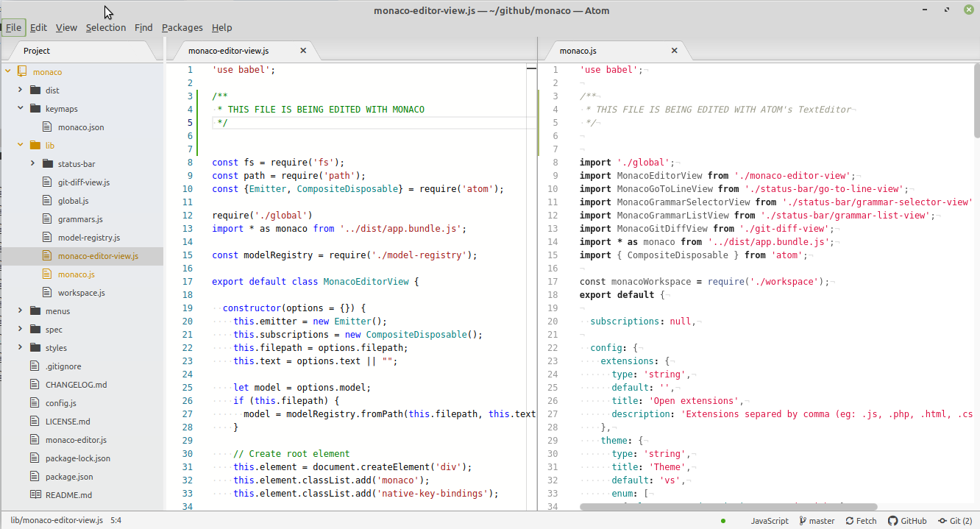Click the monaco repository icon in tree

[x=21, y=71]
